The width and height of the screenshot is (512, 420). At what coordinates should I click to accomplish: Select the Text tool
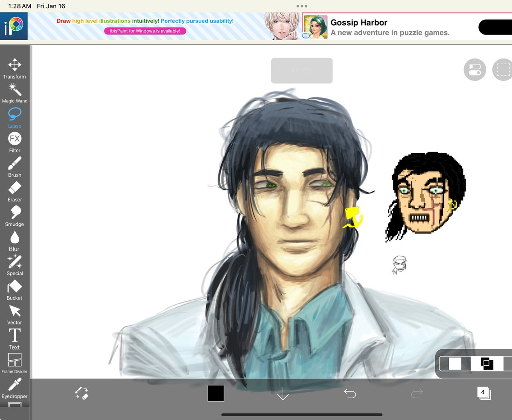[15, 339]
